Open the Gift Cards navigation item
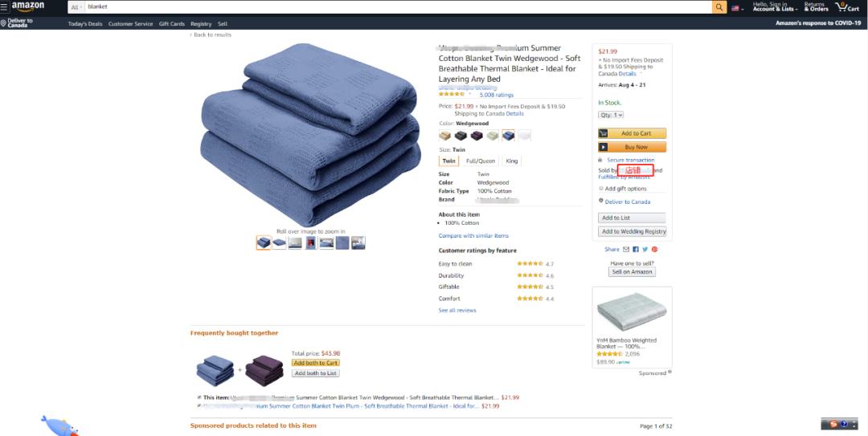Screen dimensions: 868x436 coord(172,24)
